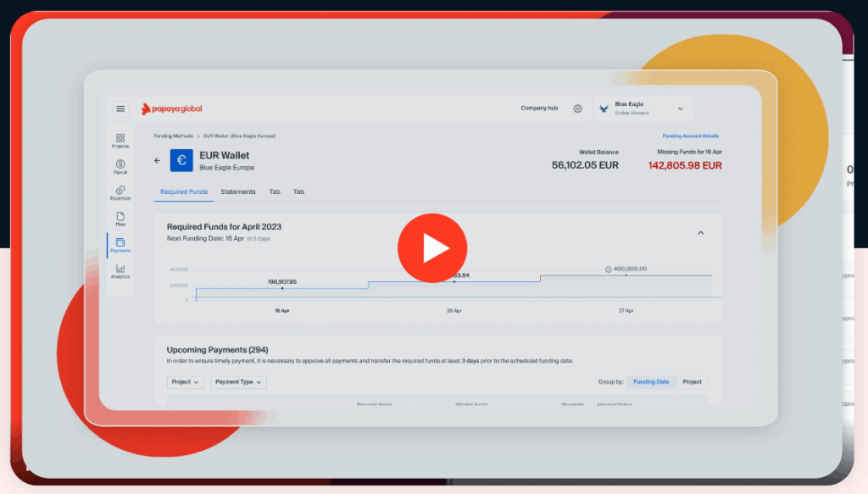The image size is (868, 494).
Task: Click the 16 Apr chart axis label
Action: [281, 311]
